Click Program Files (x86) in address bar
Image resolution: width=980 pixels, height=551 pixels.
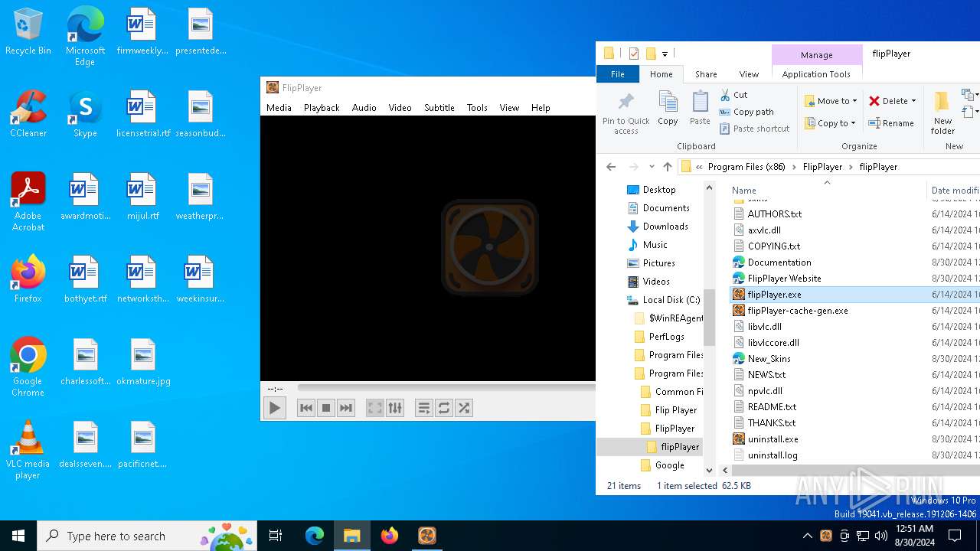746,167
